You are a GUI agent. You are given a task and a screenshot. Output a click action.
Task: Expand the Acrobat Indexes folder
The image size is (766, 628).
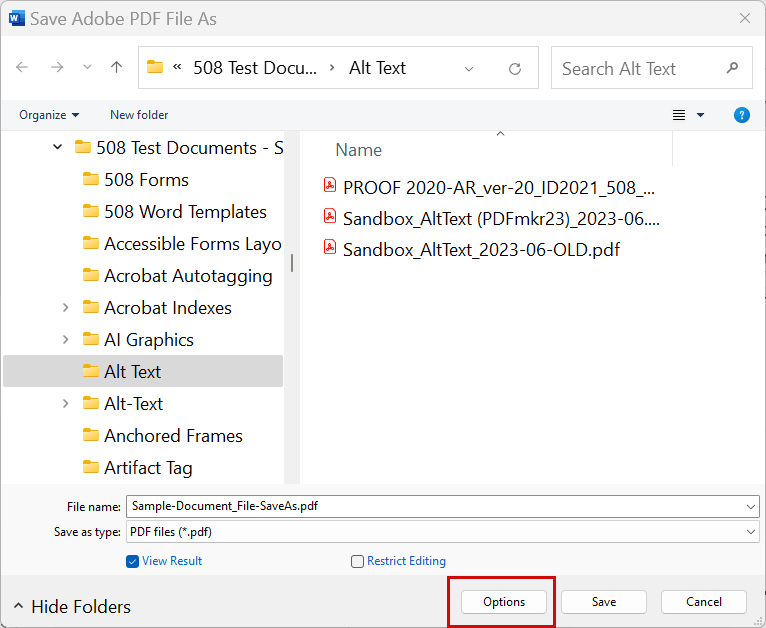point(65,308)
